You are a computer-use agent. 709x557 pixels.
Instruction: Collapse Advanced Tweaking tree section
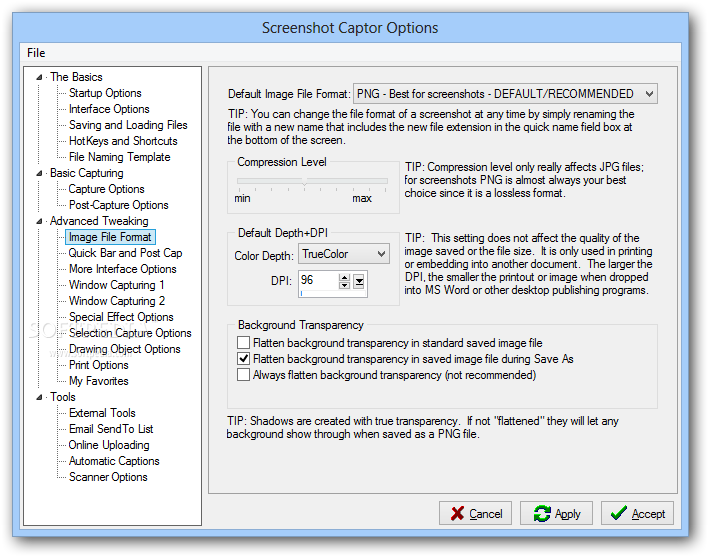[x=39, y=221]
